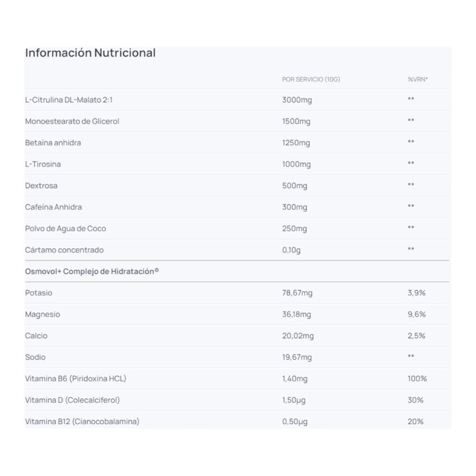This screenshot has width=476, height=476.
Task: Click the Vitamina D (Colecalciferol) label
Action: pyautogui.click(x=72, y=400)
